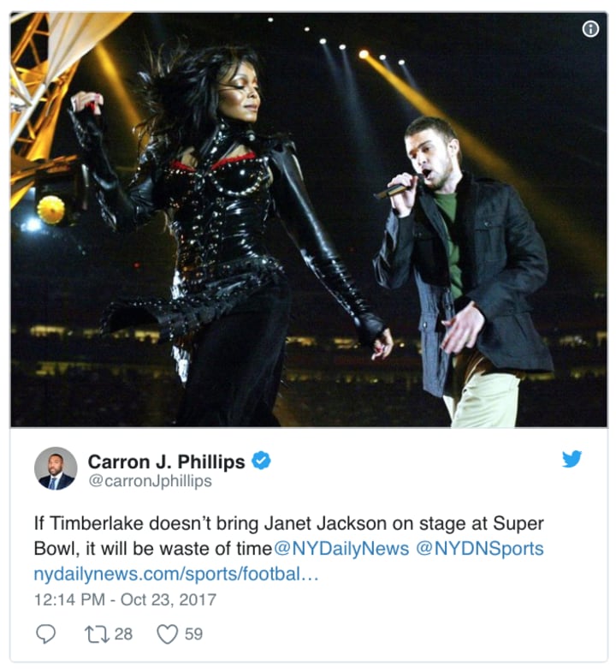Click the tweet text about Timberlake
Screen dimensions: 616x672
288,536
